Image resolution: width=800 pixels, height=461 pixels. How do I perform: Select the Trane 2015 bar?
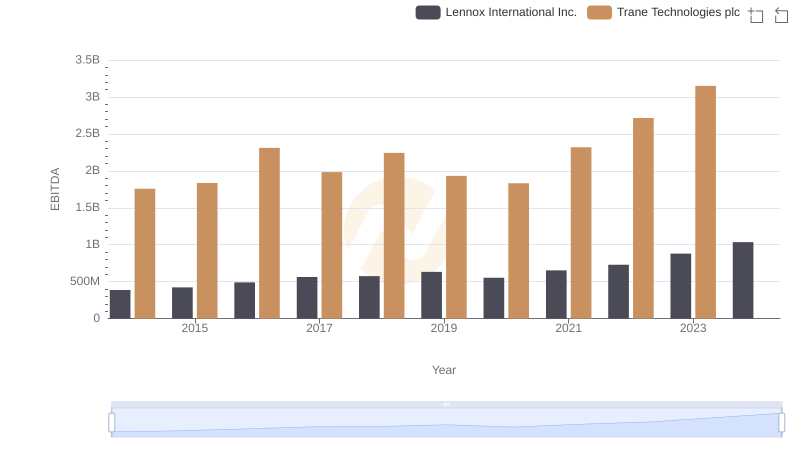coord(207,251)
